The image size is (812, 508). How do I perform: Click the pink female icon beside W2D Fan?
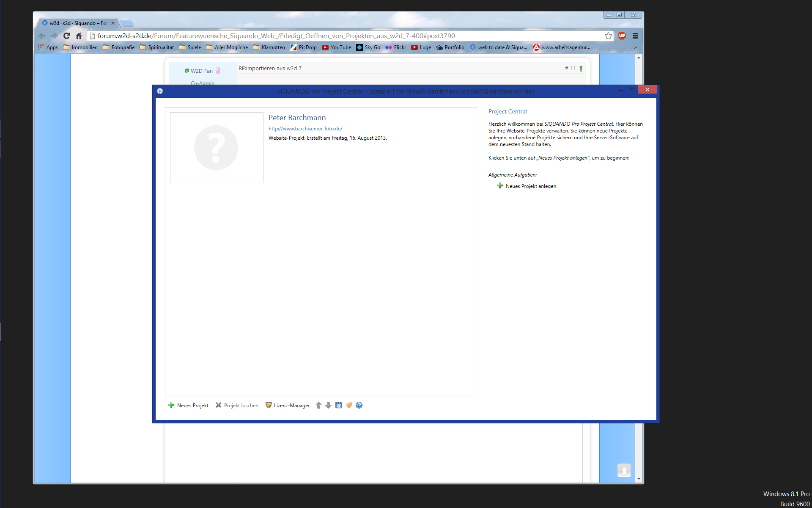pos(218,71)
